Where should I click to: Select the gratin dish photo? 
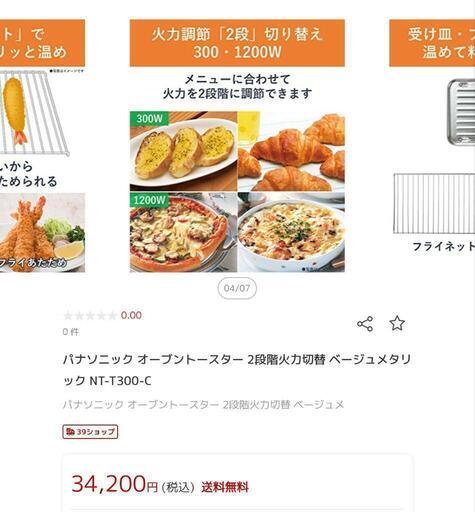click(291, 232)
